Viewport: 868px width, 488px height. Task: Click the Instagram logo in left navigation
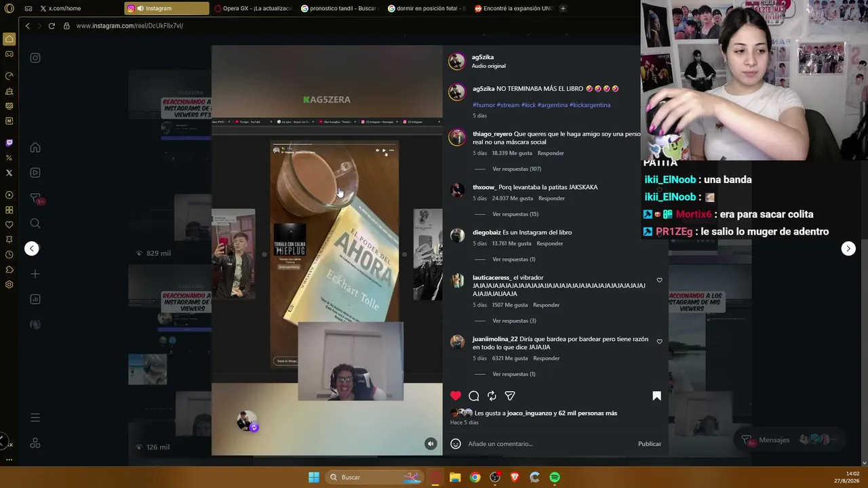pyautogui.click(x=35, y=58)
